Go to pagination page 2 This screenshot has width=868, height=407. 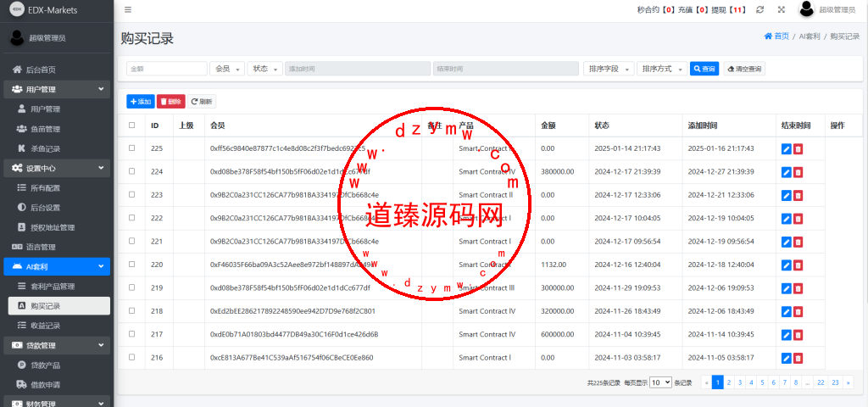(x=729, y=382)
